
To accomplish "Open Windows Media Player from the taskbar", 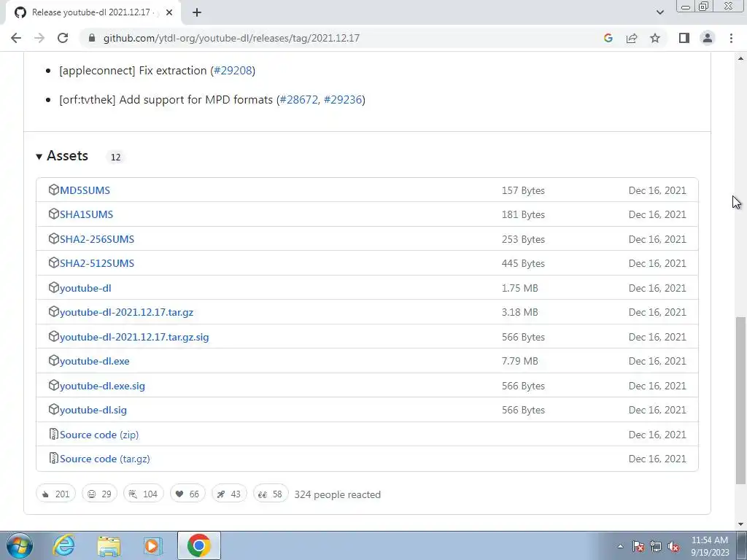I will tap(153, 545).
